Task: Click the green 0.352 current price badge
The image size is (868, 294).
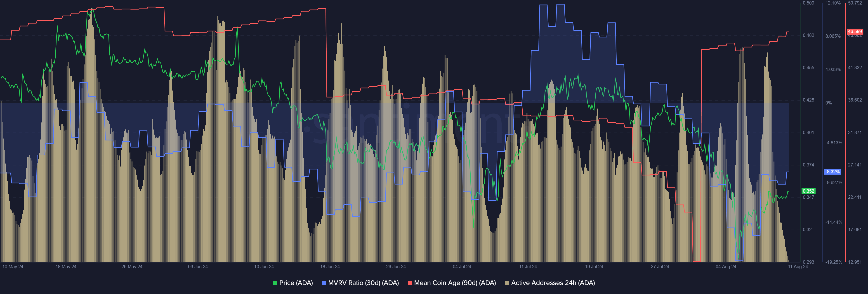Action: (x=808, y=191)
